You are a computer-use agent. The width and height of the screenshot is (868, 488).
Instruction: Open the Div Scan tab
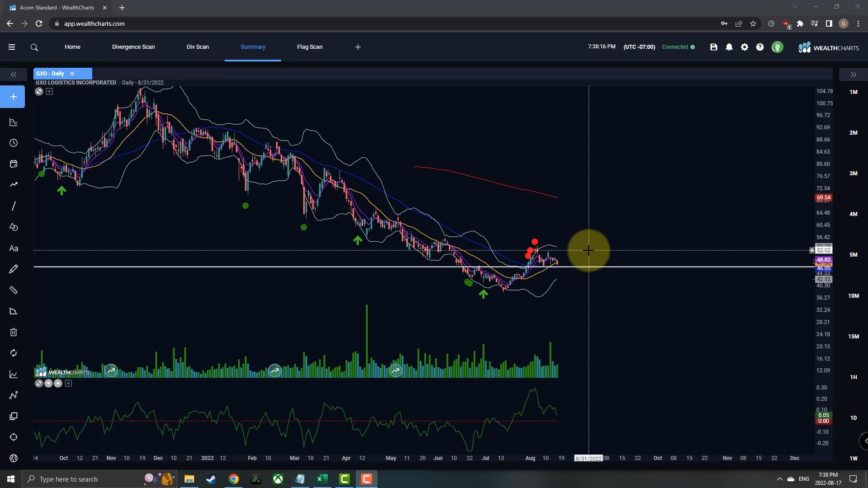198,47
